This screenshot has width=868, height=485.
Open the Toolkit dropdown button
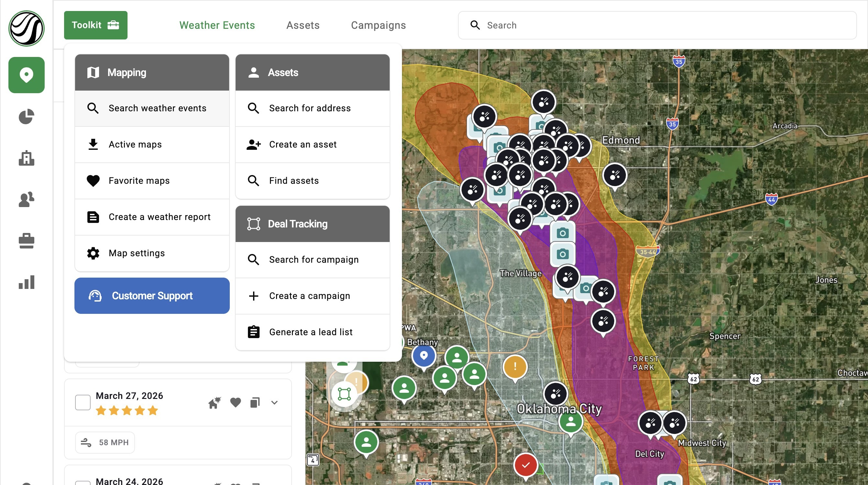[x=96, y=25]
